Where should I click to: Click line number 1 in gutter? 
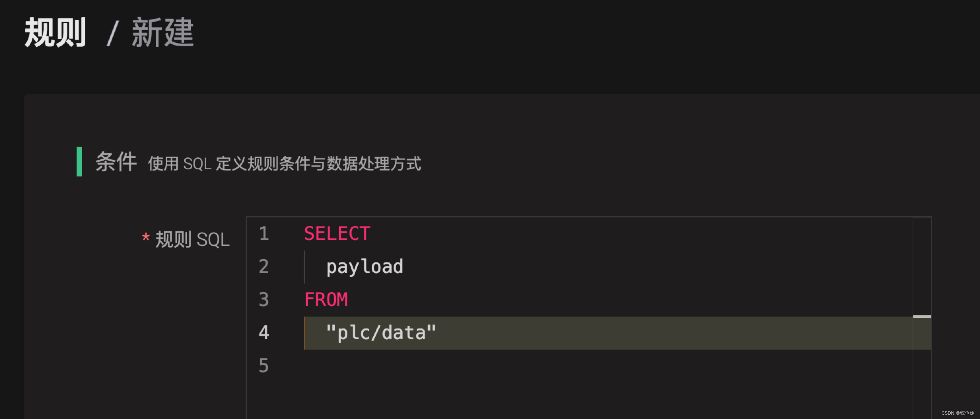click(263, 234)
